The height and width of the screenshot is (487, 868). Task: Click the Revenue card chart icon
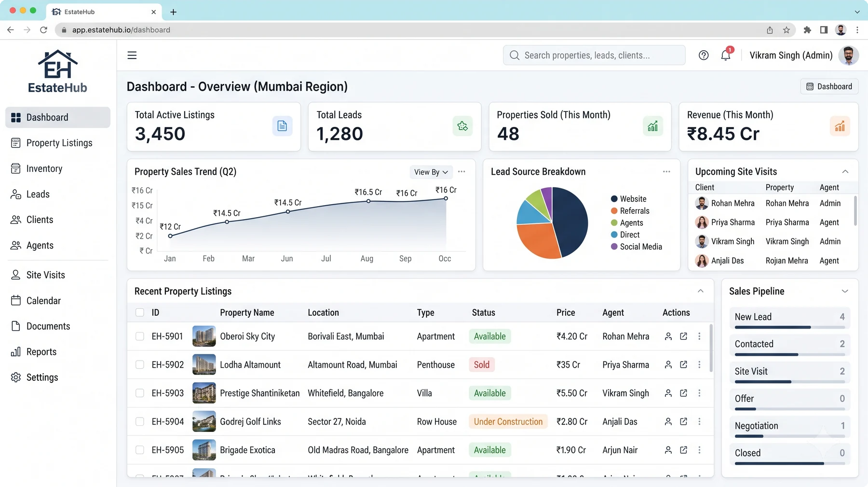click(840, 126)
